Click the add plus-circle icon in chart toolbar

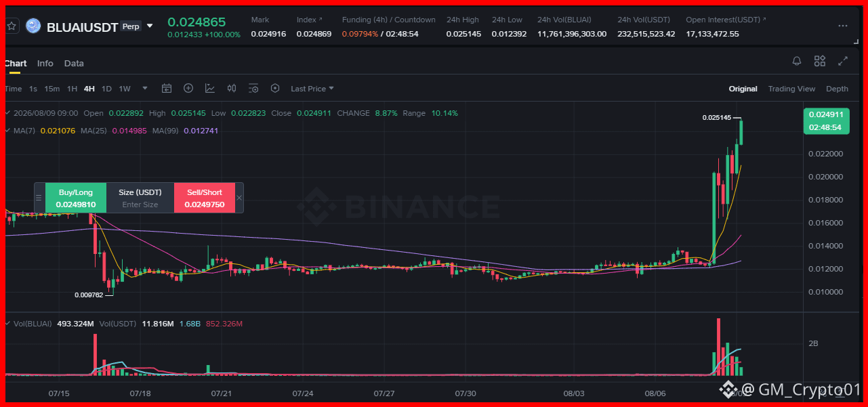click(188, 88)
